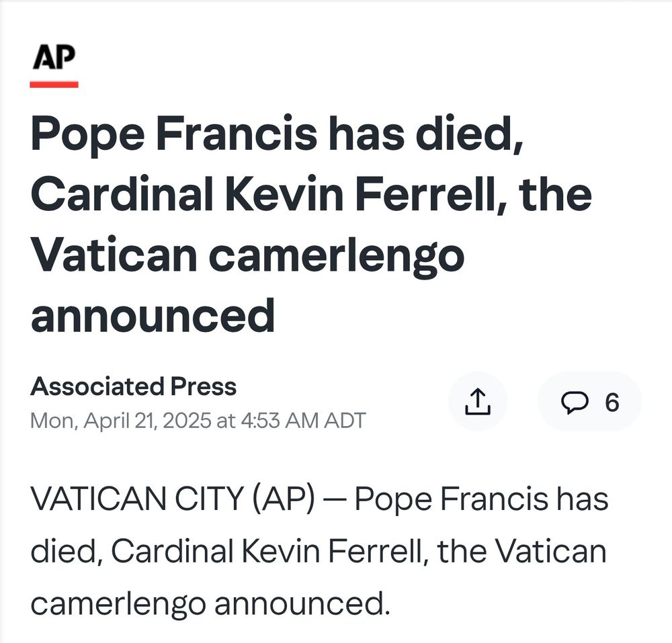
Task: Click "camerlengo announced." ending the paragraph
Action: tap(210, 603)
